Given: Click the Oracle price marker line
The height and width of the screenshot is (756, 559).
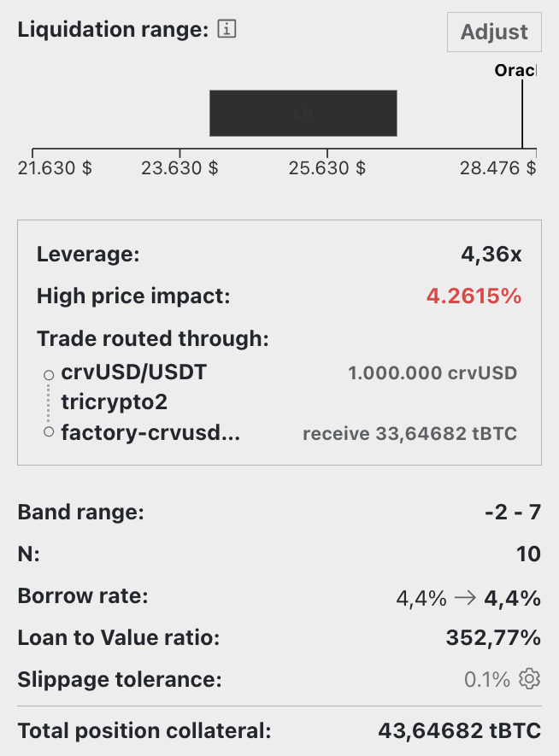Looking at the screenshot, I should pyautogui.click(x=522, y=114).
